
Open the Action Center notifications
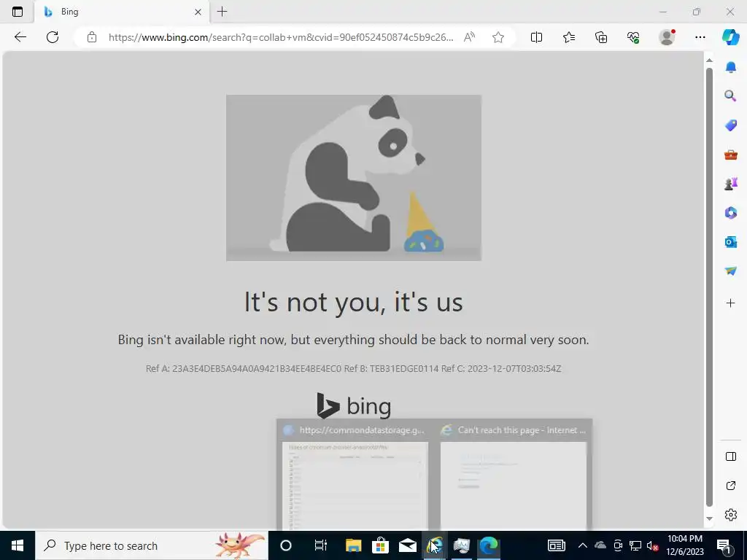pyautogui.click(x=724, y=545)
